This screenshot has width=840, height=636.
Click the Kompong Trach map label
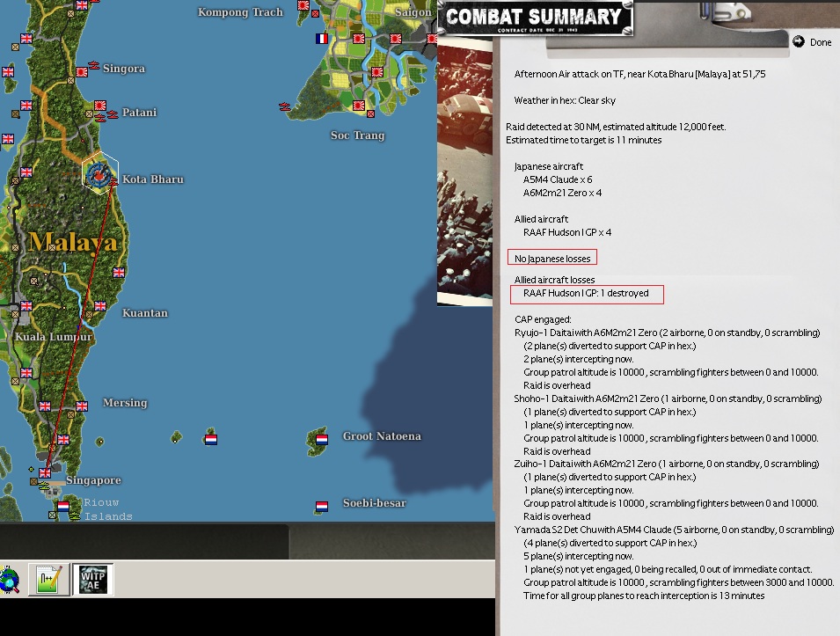click(240, 11)
